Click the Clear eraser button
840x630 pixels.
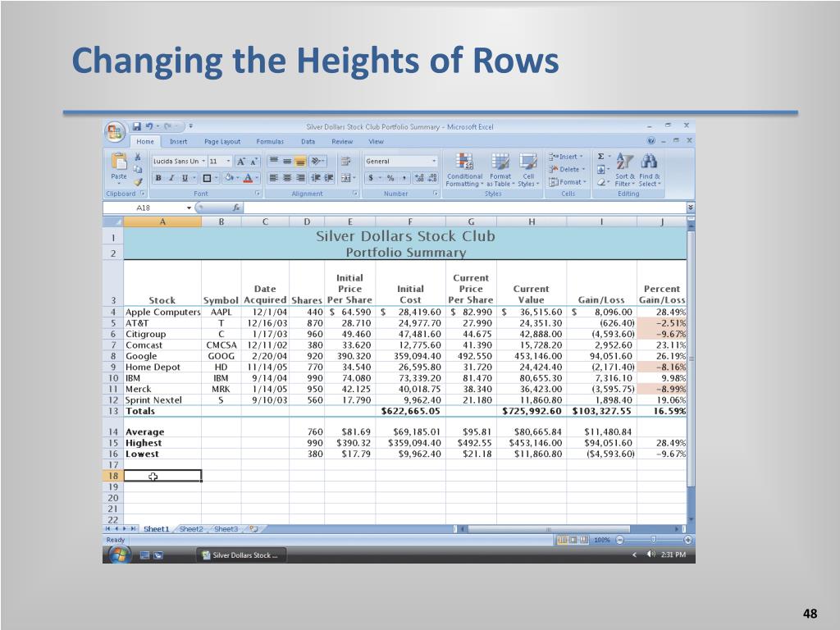point(601,182)
